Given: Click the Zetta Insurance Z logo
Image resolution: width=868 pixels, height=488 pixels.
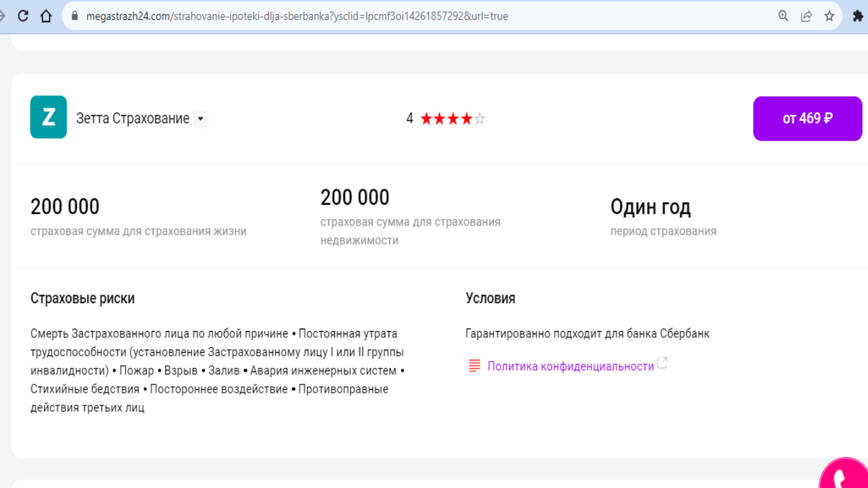Looking at the screenshot, I should tap(48, 117).
